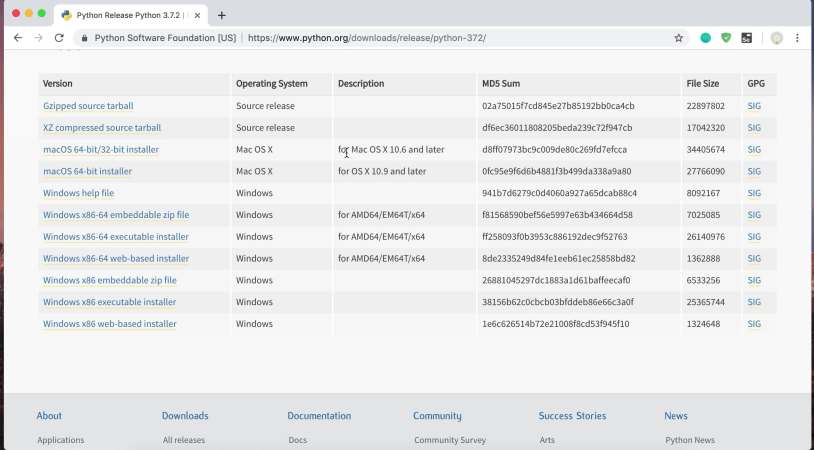
Task: Click the Operating System column header
Action: [272, 84]
